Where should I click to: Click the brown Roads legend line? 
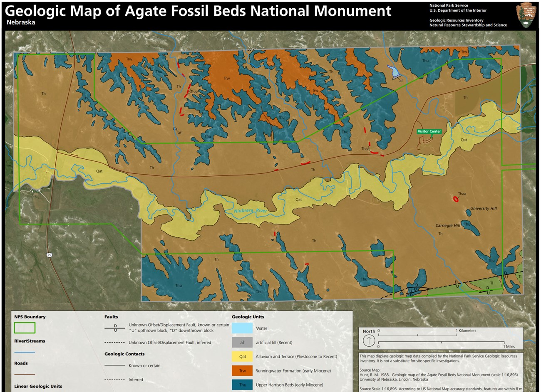click(x=25, y=375)
